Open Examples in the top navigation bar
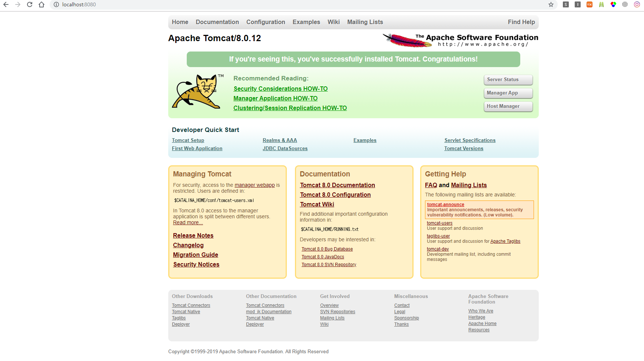Image resolution: width=644 pixels, height=361 pixels. [x=306, y=22]
